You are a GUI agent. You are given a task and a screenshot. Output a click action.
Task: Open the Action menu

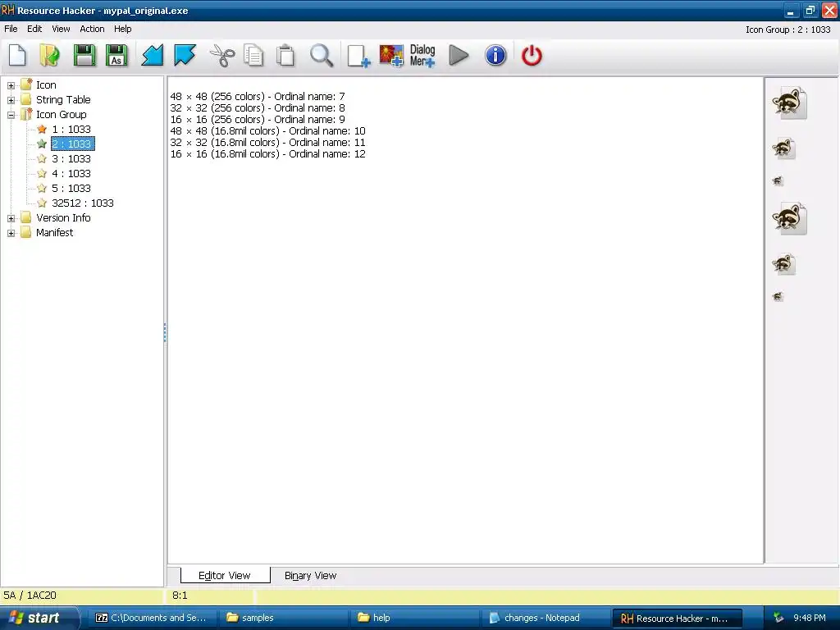click(x=92, y=29)
